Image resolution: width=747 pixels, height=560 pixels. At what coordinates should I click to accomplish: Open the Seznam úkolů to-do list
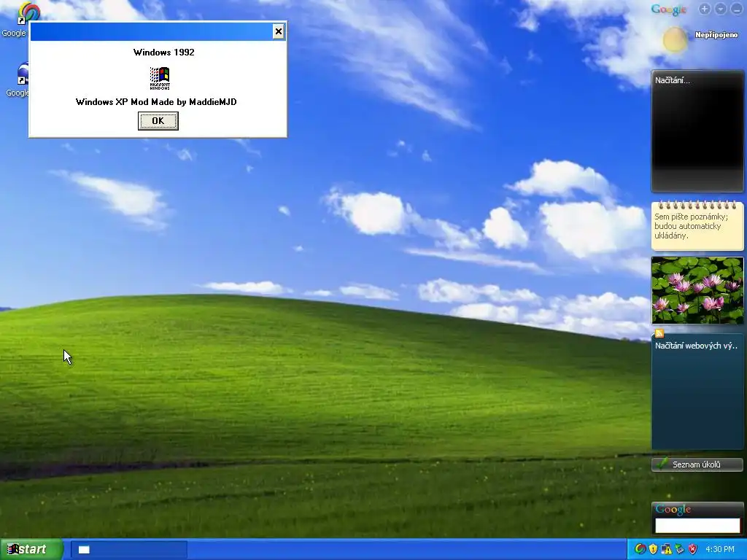pyautogui.click(x=697, y=464)
